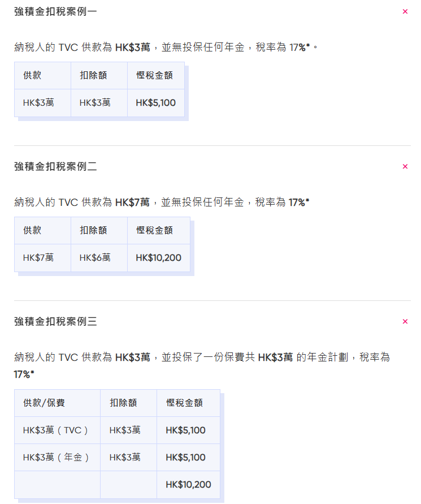
Task: Click the total HK$10,200 in case three
Action: click(188, 485)
